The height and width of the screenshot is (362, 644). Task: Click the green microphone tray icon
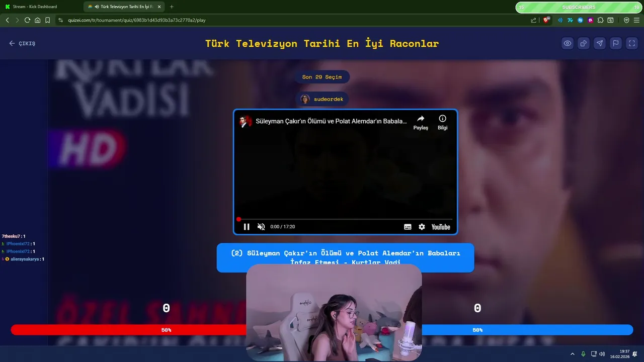[x=583, y=354]
